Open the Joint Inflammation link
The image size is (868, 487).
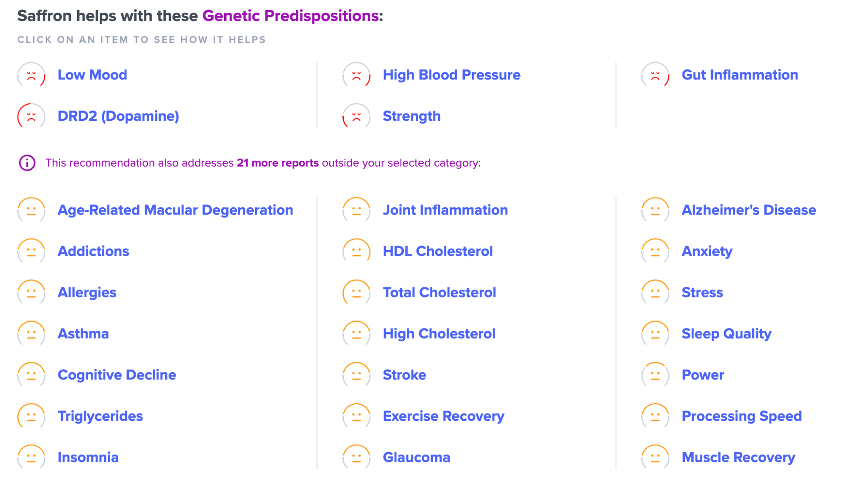coord(445,210)
